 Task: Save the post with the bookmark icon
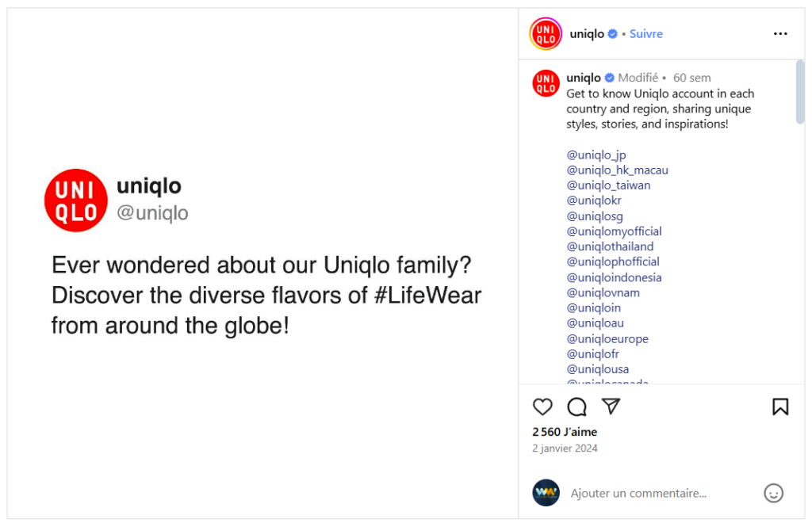(x=780, y=407)
